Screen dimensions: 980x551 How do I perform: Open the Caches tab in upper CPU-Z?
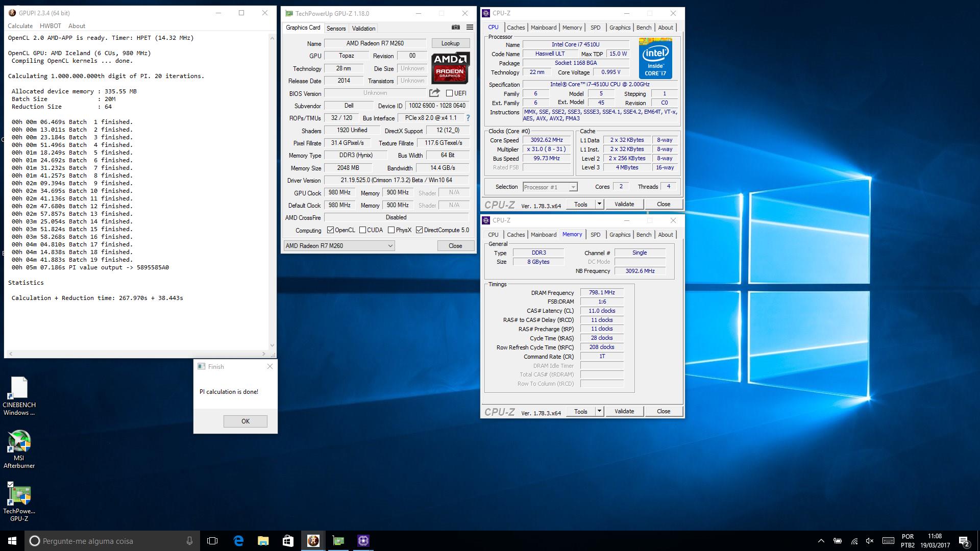(x=516, y=28)
